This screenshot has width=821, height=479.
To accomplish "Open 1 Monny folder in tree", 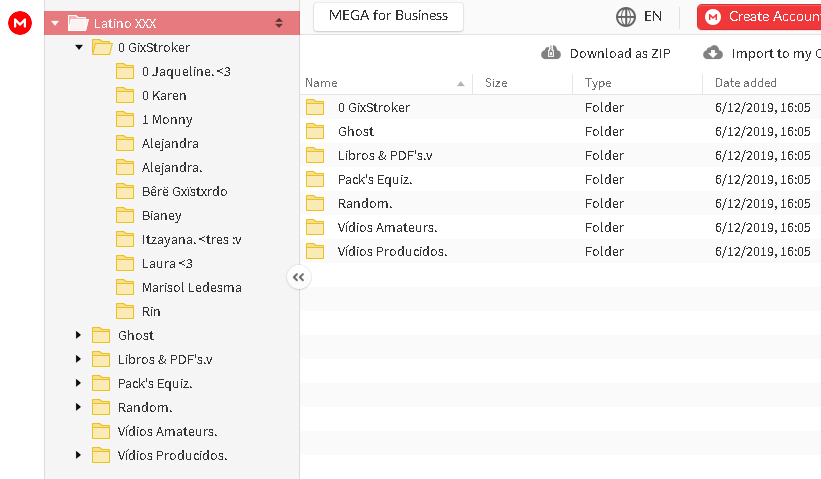I will [x=167, y=120].
